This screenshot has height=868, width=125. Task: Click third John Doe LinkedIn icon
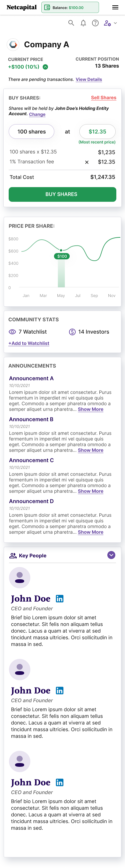tap(60, 782)
